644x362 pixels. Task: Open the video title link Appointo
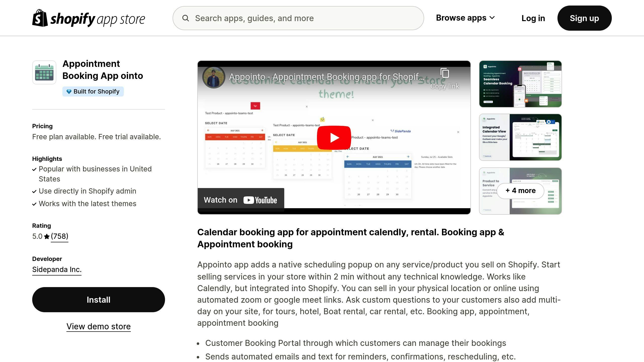coord(327,77)
